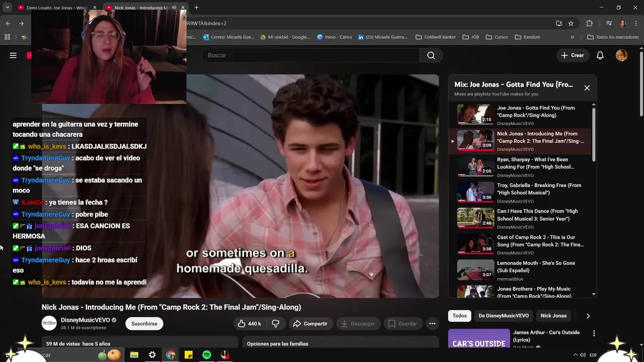
Task: Open the YouTube account avatar menu
Action: pos(621,55)
